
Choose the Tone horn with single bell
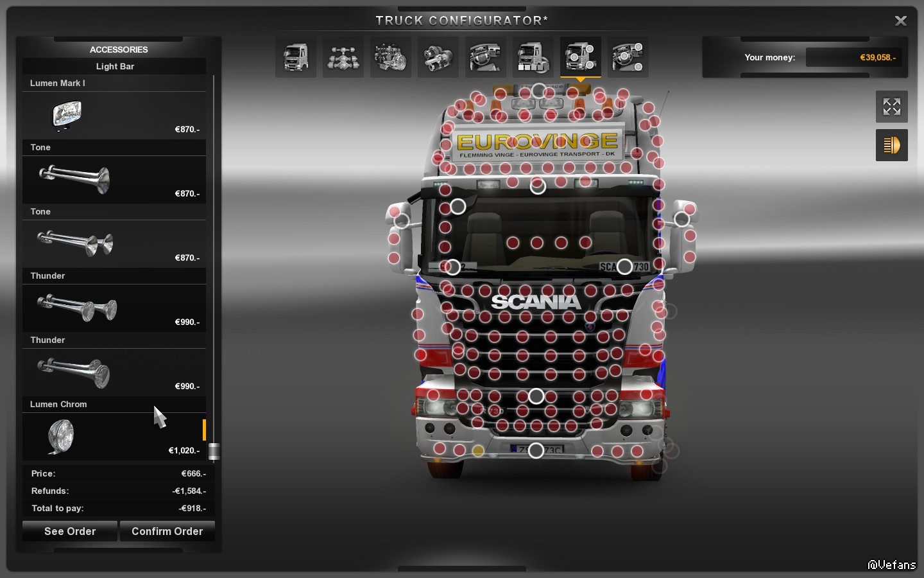[x=74, y=179]
